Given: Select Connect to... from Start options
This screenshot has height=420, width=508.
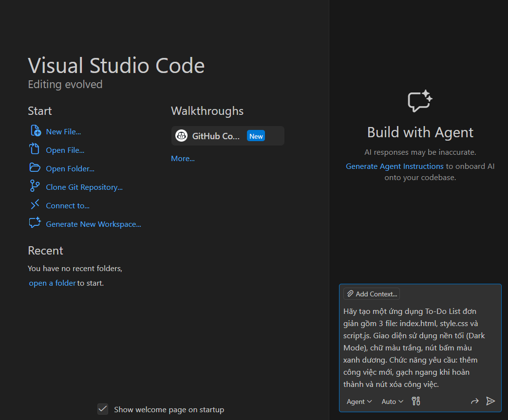Looking at the screenshot, I should click(x=67, y=205).
